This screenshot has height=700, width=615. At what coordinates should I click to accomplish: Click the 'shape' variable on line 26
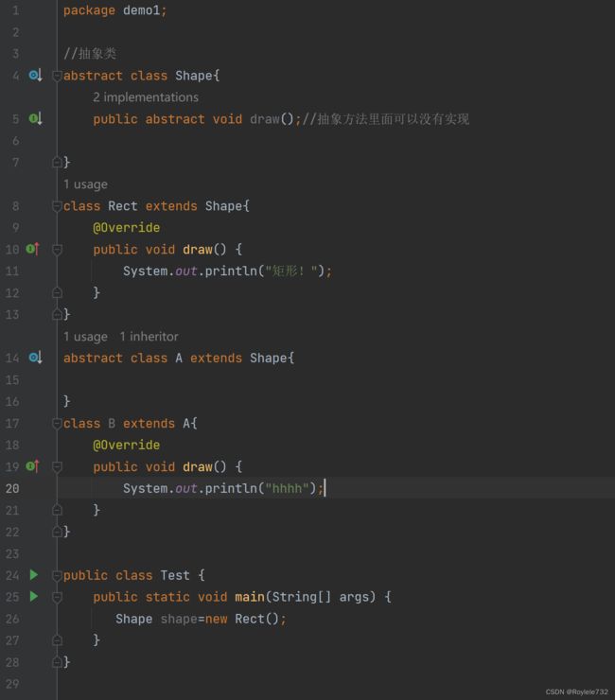pyautogui.click(x=179, y=620)
